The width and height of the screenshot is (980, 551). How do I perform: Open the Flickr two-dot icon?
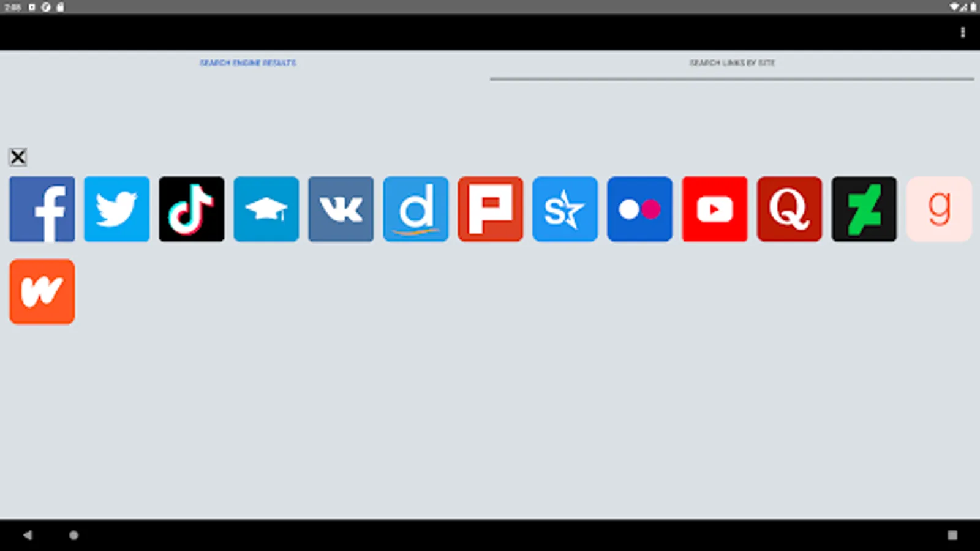[x=640, y=209]
